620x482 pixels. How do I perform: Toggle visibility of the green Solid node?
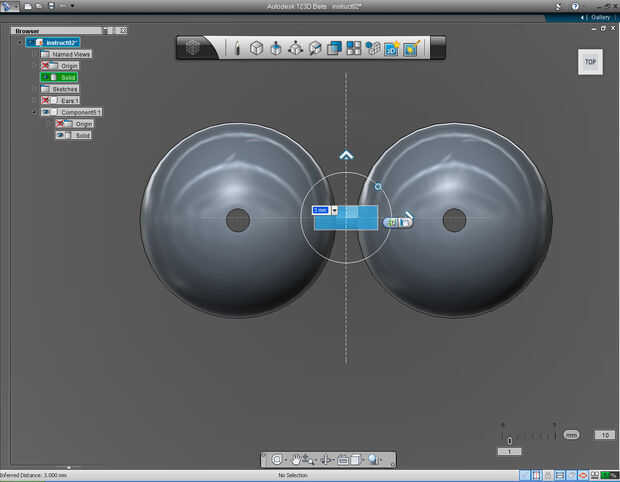(45, 77)
